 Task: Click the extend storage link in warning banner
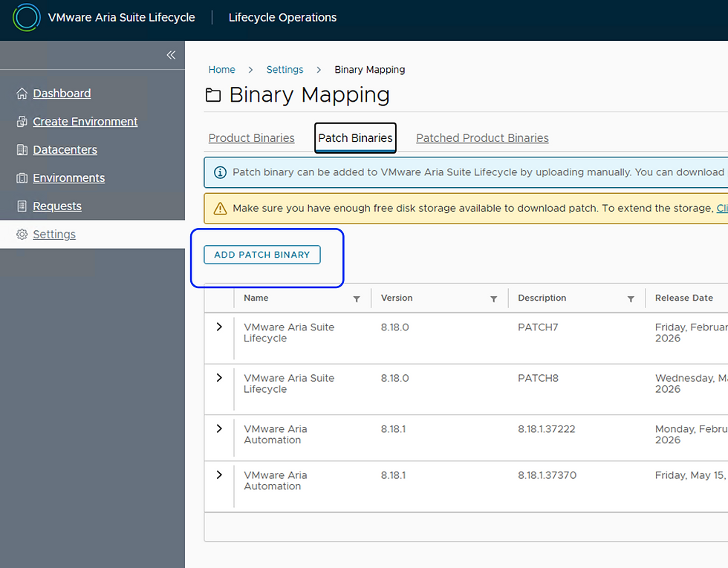[x=721, y=209]
